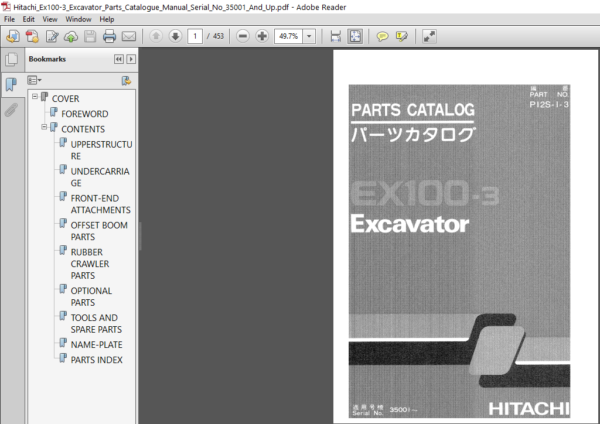Open the Page Thumbnails panel
The height and width of the screenshot is (424, 600).
(12, 59)
